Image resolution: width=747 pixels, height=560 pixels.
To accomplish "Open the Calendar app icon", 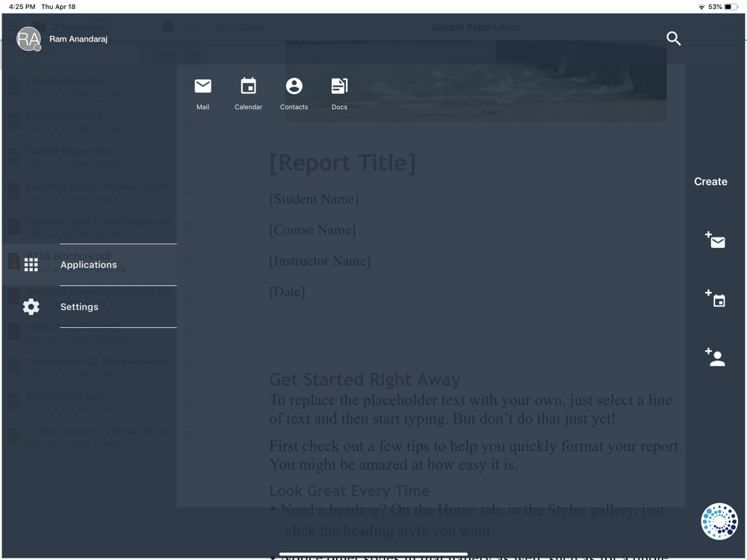I will click(x=248, y=86).
